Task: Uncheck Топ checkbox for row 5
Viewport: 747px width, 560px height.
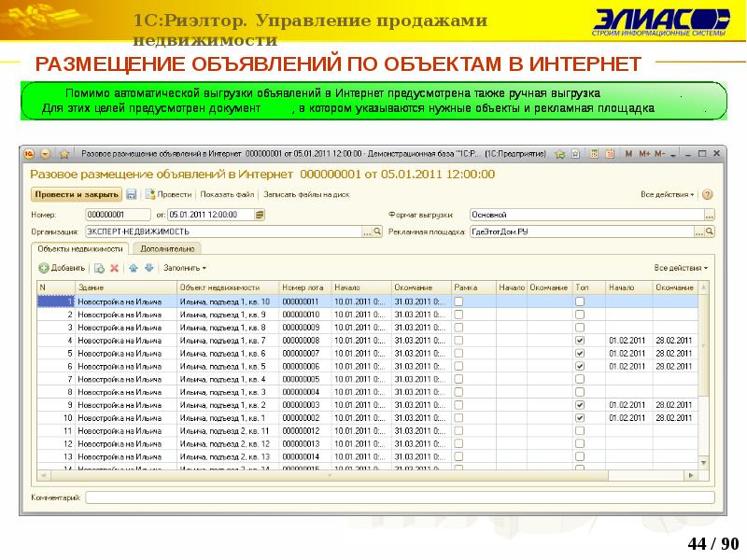Action: click(580, 354)
